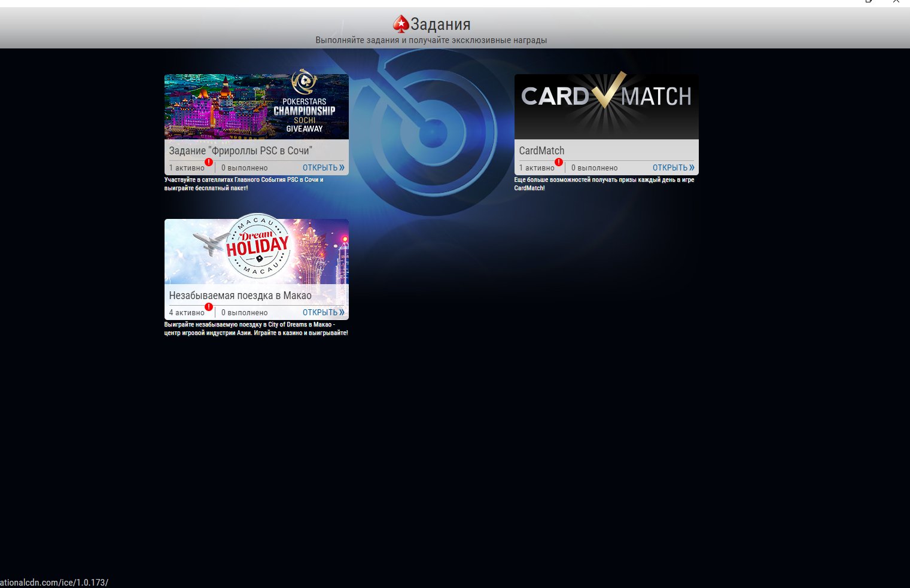Select title 'Незабываемая поездка в Макао'
Viewport: 910px width, 588px height.
click(x=240, y=295)
